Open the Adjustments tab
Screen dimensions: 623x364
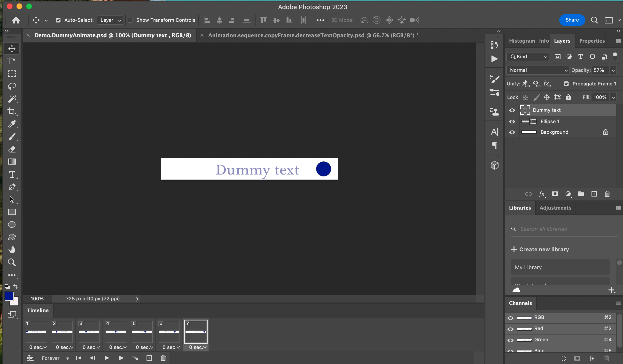click(555, 208)
